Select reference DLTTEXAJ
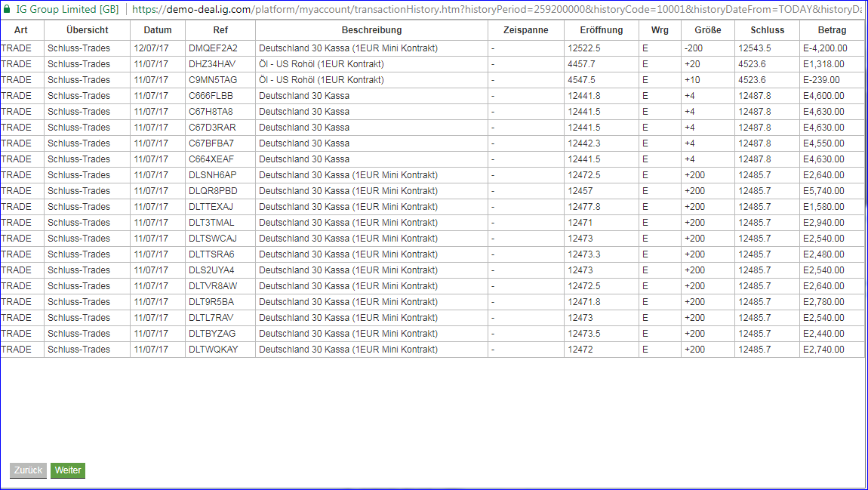The image size is (868, 490). click(x=211, y=207)
